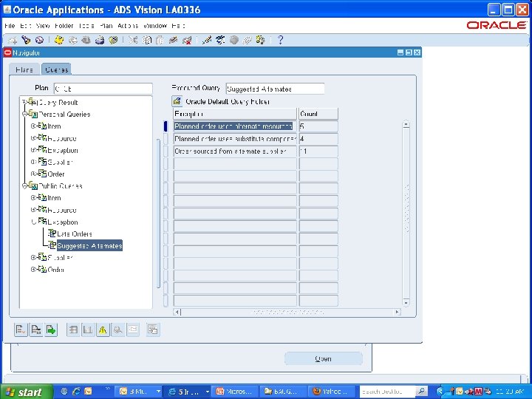Image resolution: width=532 pixels, height=399 pixels.
Task: Select the Suggested Alternates tree item
Action: point(89,245)
